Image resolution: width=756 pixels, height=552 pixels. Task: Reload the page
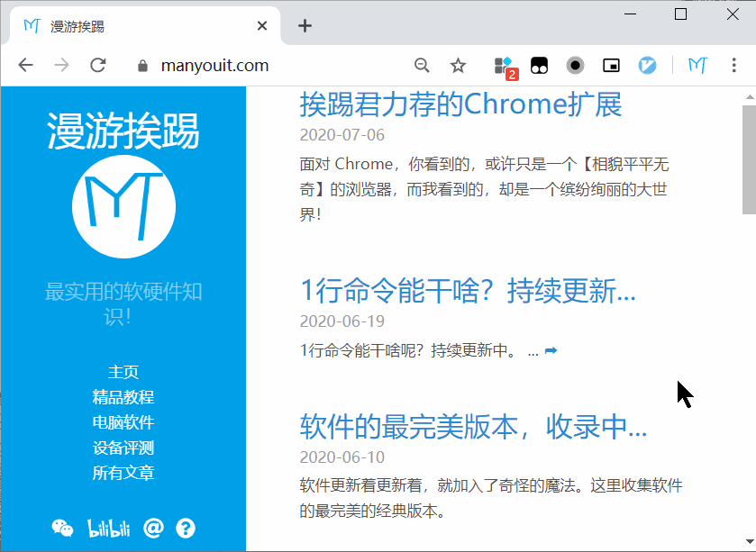pyautogui.click(x=97, y=65)
